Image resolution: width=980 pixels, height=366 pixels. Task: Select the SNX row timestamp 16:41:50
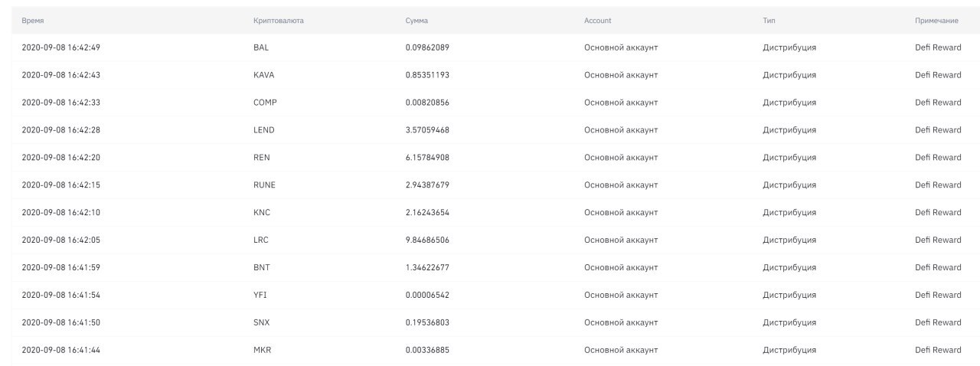[61, 323]
